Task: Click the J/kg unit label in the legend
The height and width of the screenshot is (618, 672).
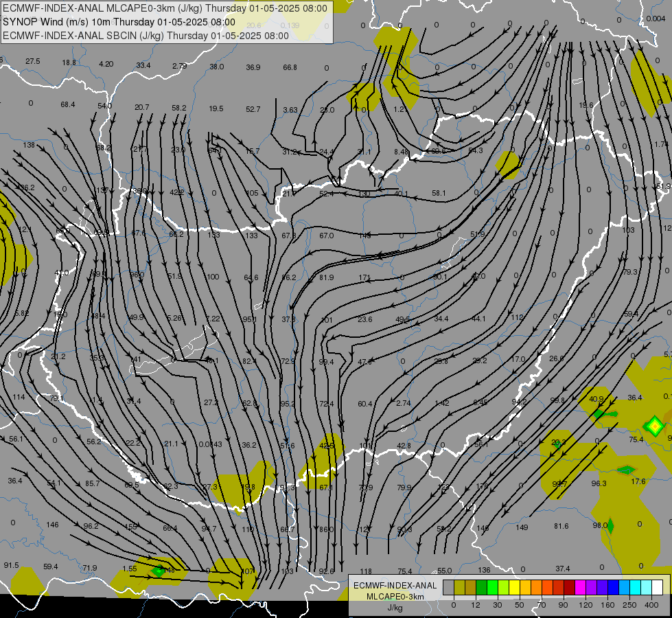Action: tap(395, 607)
